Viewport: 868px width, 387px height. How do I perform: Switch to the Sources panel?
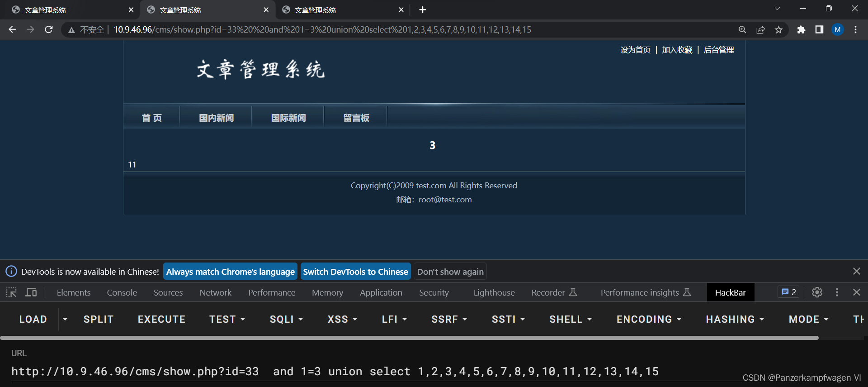click(x=168, y=293)
